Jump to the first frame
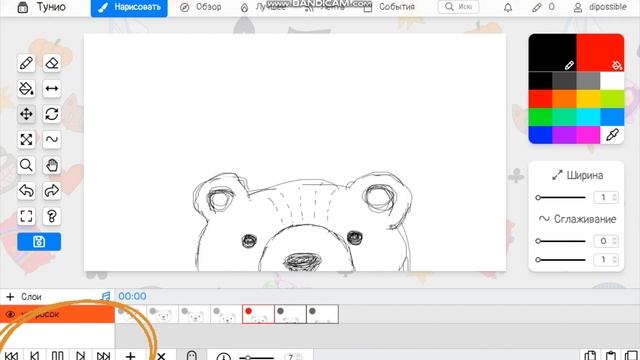 (x=11, y=356)
